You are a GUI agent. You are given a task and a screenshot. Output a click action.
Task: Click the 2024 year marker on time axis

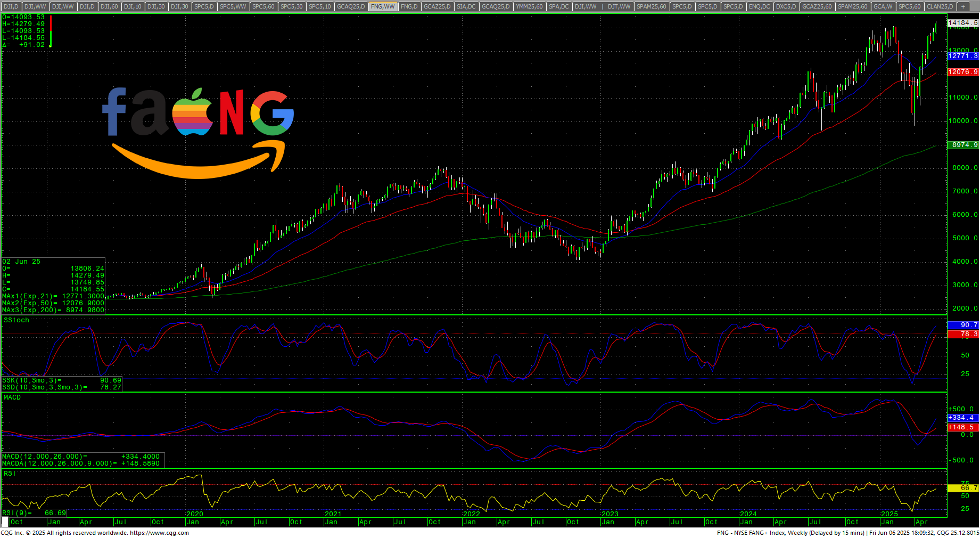tap(748, 514)
